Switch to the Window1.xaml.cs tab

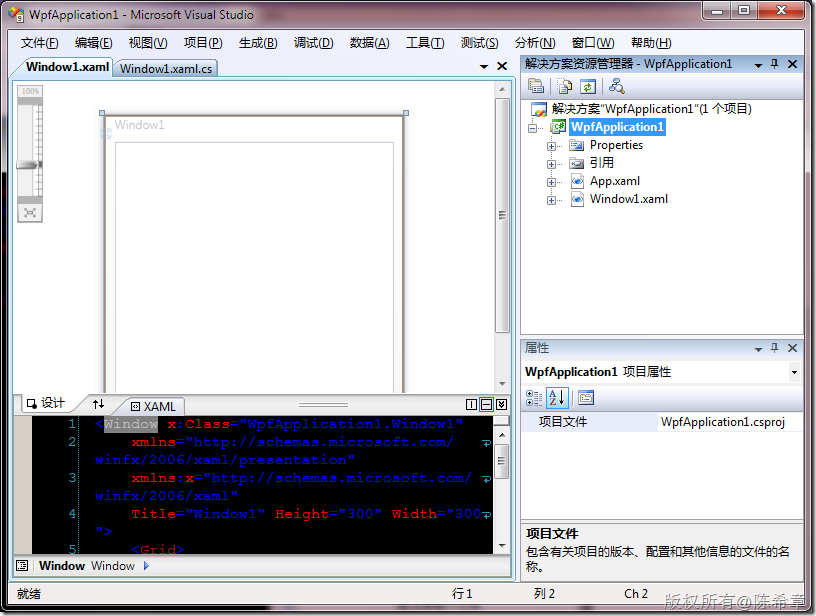click(166, 69)
